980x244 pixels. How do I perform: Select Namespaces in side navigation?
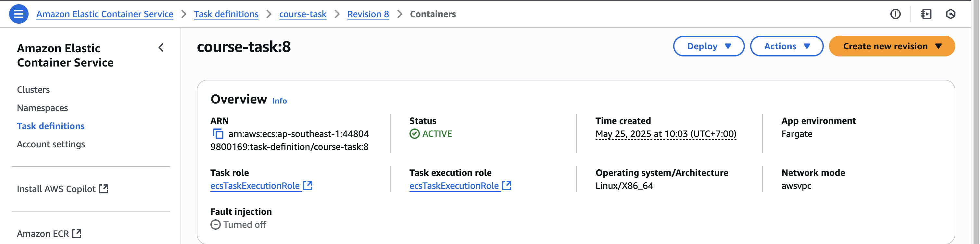(42, 108)
